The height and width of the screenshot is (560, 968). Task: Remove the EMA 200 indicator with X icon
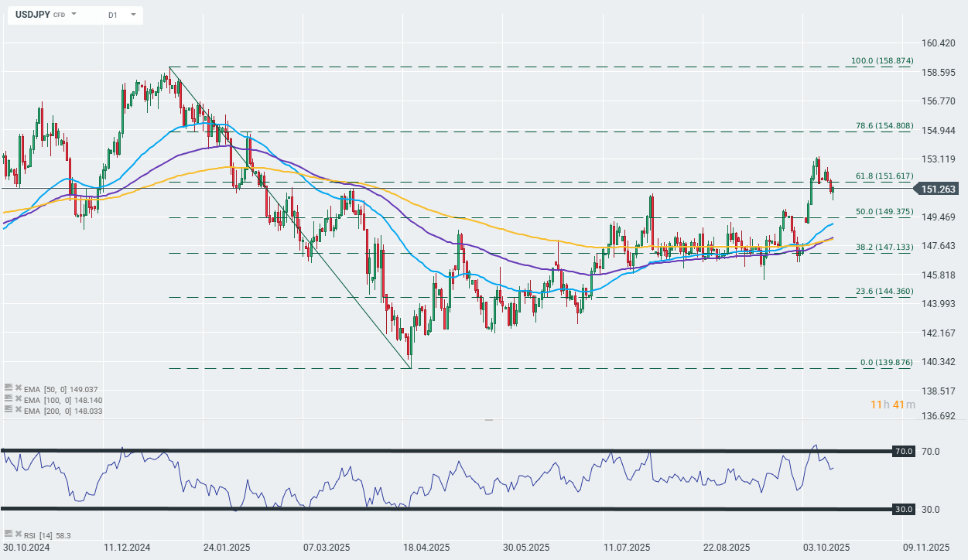click(x=18, y=411)
